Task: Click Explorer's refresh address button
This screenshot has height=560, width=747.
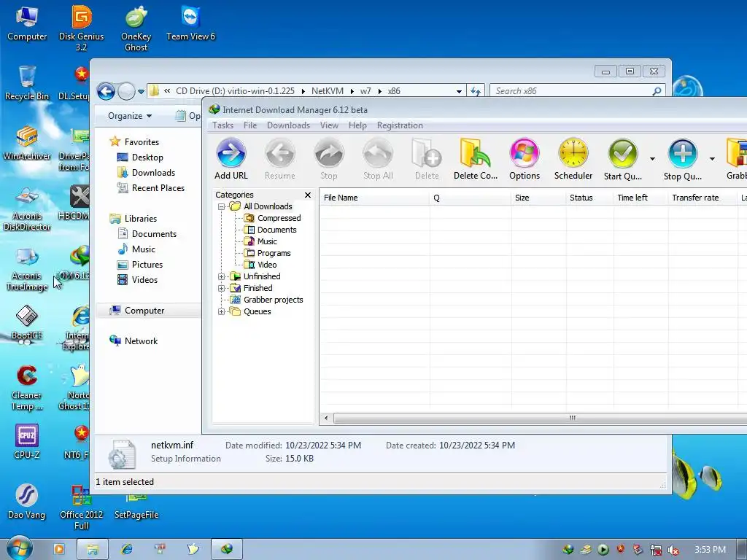Action: point(476,91)
